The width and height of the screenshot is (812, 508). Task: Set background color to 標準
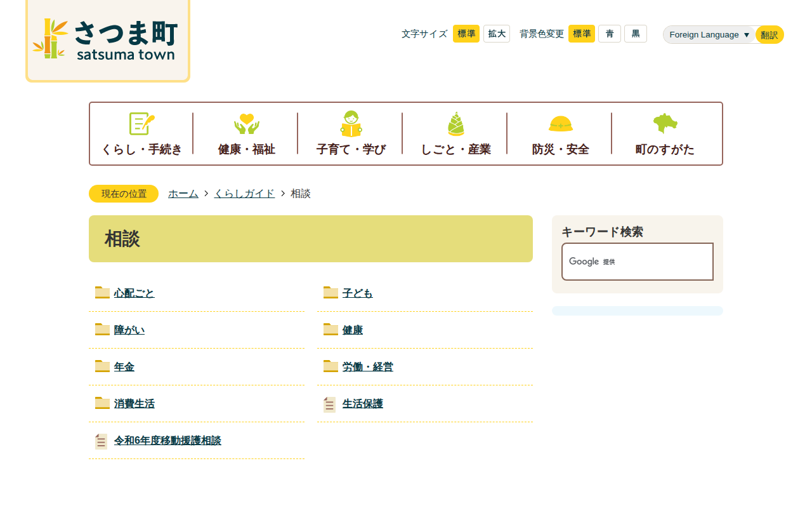(x=582, y=34)
